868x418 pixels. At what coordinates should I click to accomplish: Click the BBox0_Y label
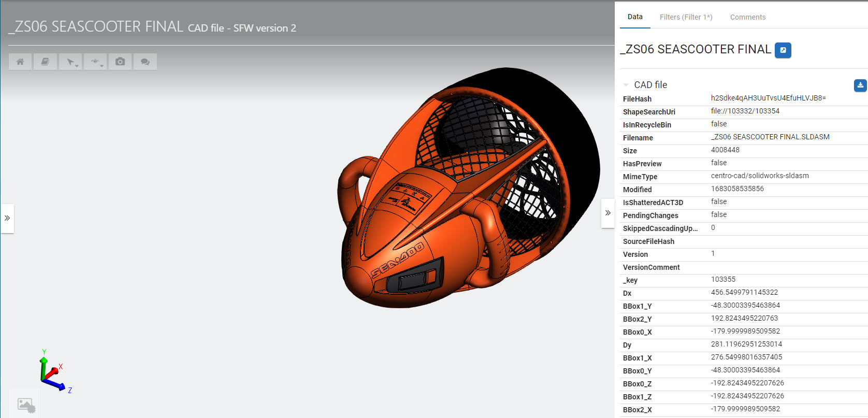(637, 371)
